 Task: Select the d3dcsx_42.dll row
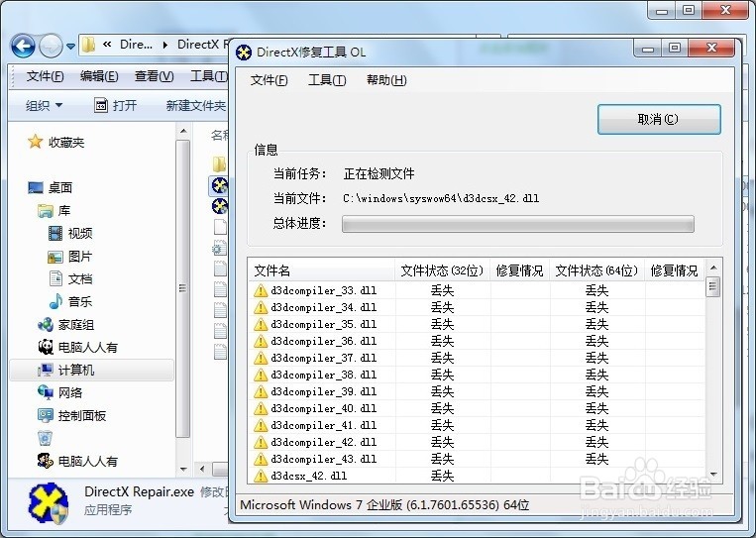477,476
